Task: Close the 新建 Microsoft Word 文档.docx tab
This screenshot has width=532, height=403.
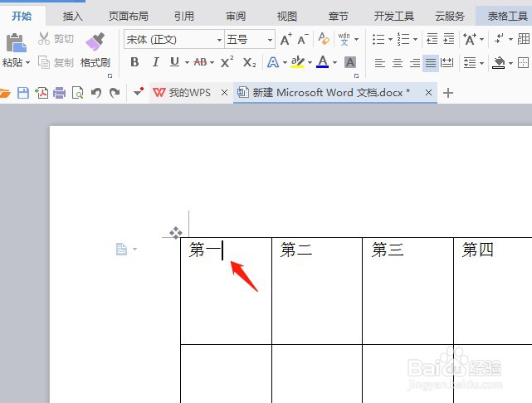Action: [428, 93]
